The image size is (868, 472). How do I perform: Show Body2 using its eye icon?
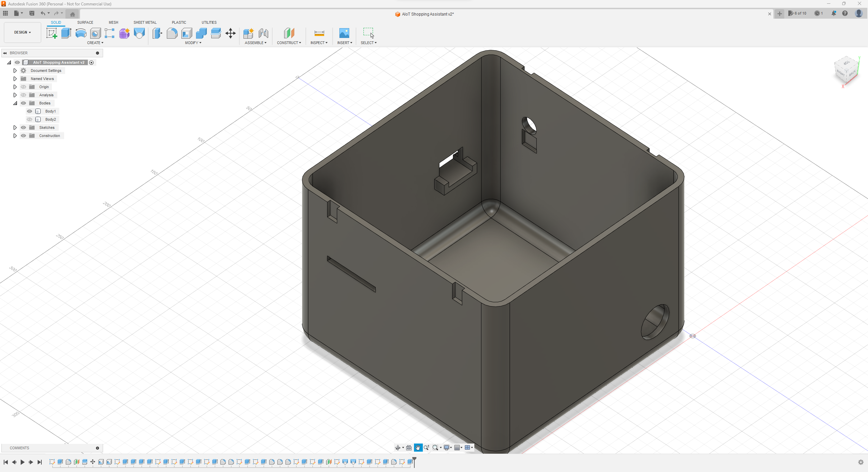(29, 119)
